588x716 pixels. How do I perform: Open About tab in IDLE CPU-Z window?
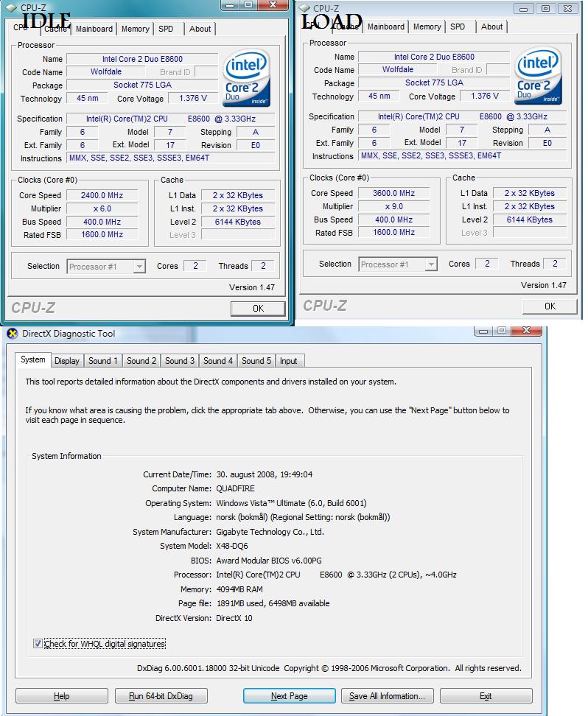point(200,29)
